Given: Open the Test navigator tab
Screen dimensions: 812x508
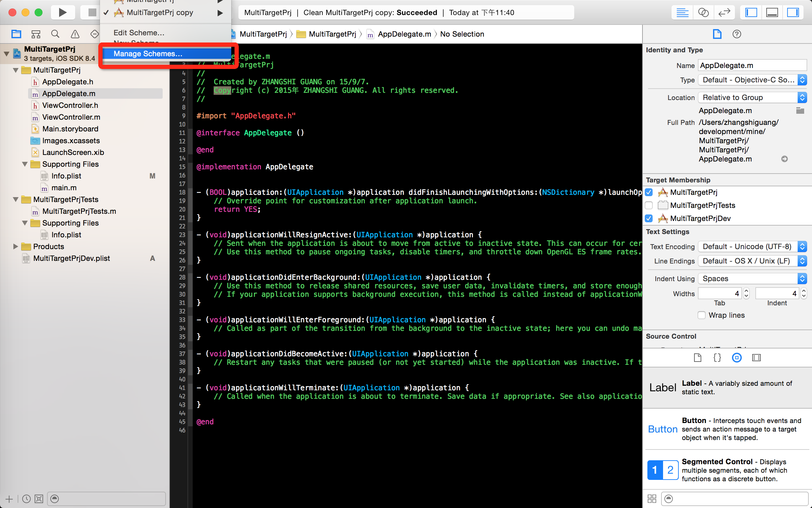Looking at the screenshot, I should pos(94,34).
